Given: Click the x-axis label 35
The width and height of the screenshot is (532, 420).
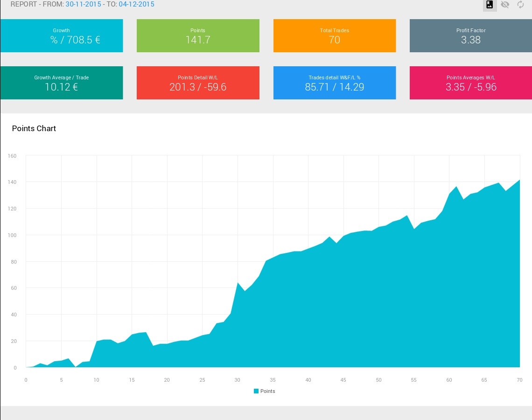Looking at the screenshot, I should 273,380.
